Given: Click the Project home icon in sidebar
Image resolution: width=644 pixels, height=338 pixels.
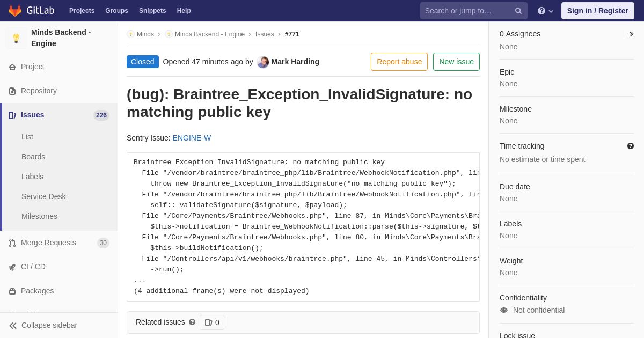Looking at the screenshot, I should [x=12, y=67].
